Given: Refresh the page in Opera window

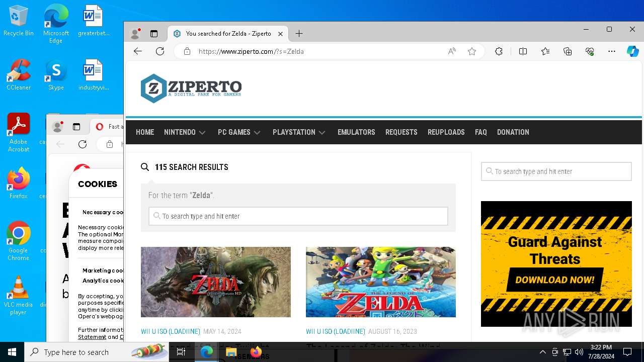Looking at the screenshot, I should 83,144.
